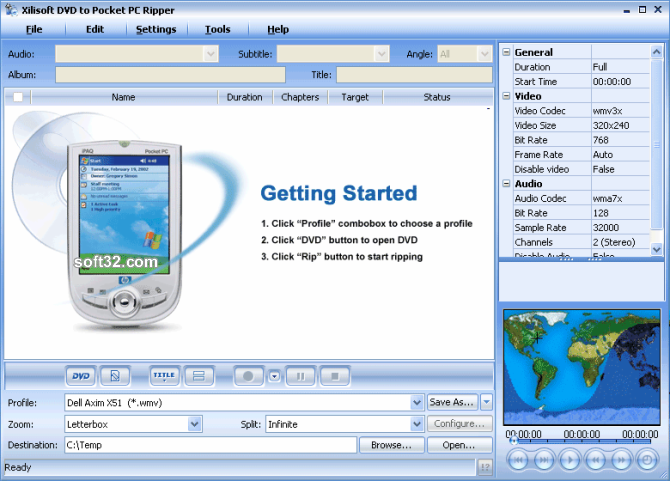Click the Pause toolbar button
670x481 pixels.
click(300, 376)
